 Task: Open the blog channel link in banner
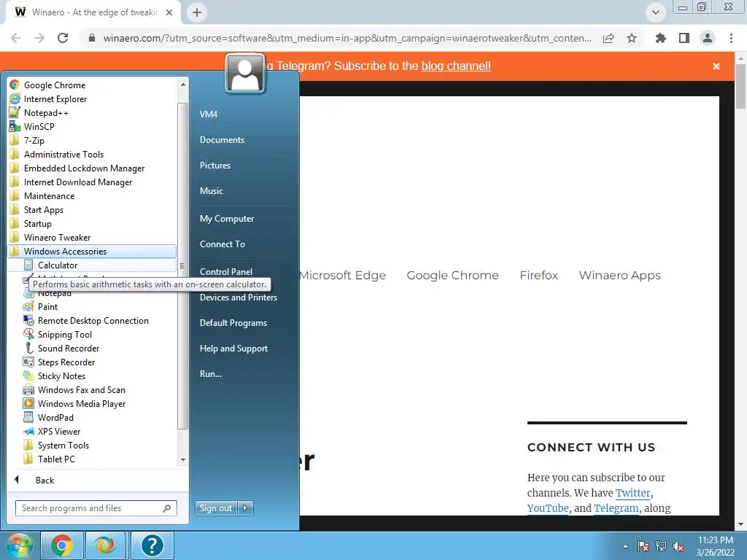point(456,66)
